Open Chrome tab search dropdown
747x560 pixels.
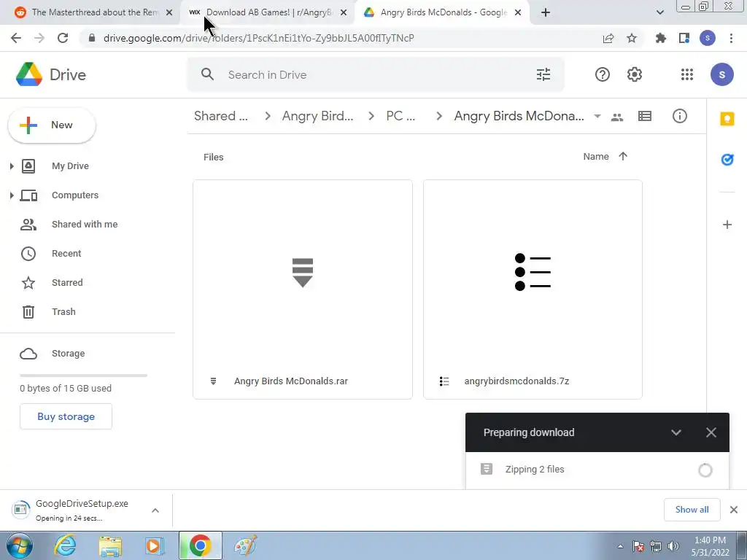coord(659,12)
